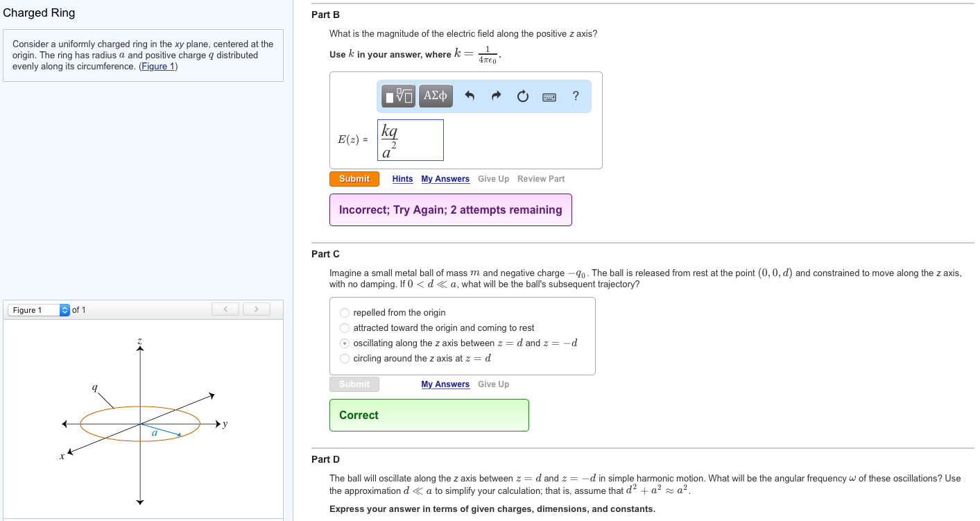Go to the previous figure
Image resolution: width=980 pixels, height=521 pixels.
coord(225,309)
